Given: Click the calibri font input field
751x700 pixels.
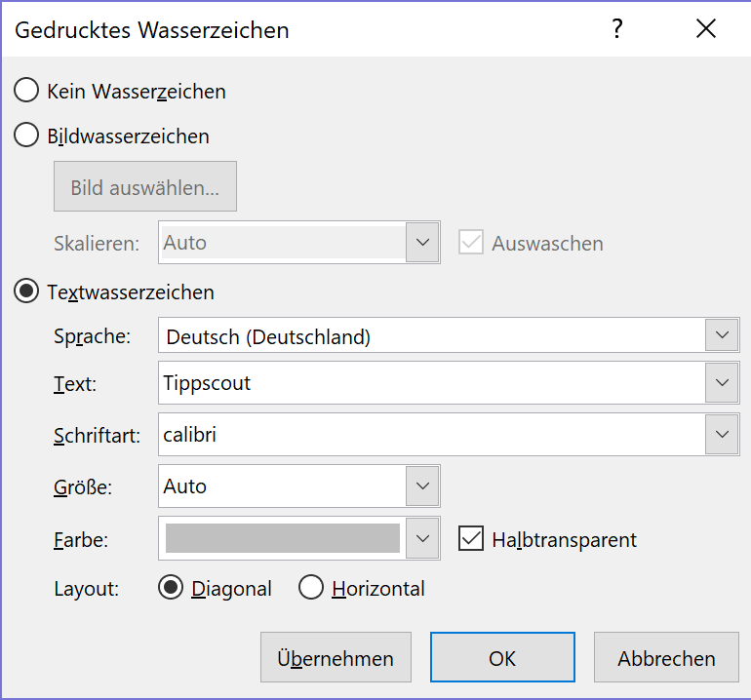Looking at the screenshot, I should [432, 434].
